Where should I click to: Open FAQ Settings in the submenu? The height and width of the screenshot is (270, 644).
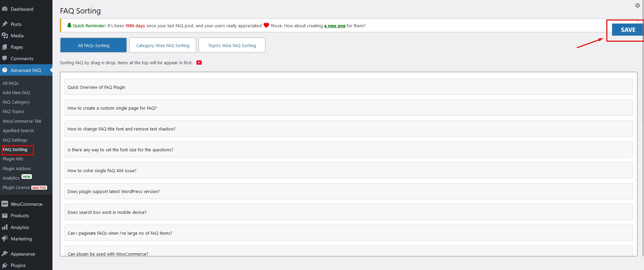(x=15, y=140)
